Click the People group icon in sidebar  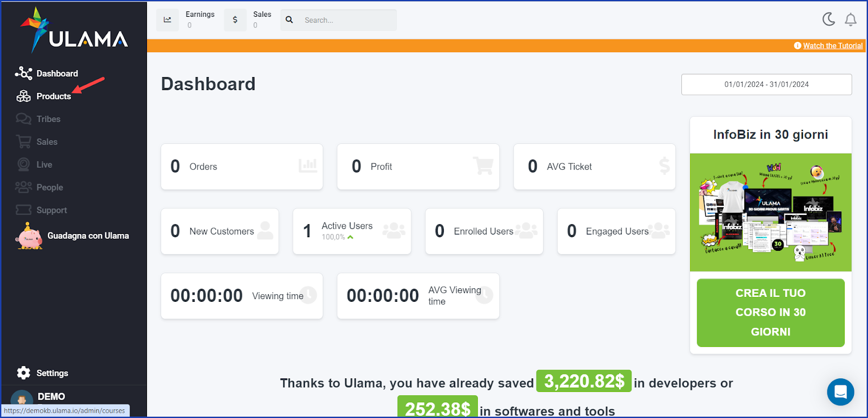pos(23,187)
